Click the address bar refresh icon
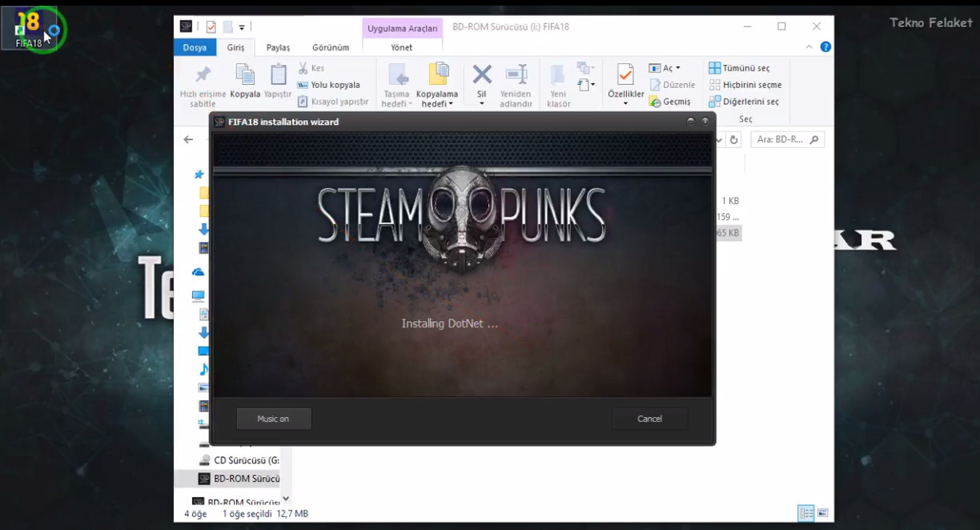 coord(733,139)
